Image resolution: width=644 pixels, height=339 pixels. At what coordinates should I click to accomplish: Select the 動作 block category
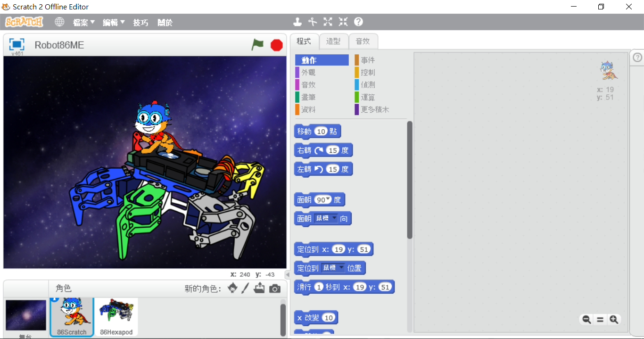pyautogui.click(x=322, y=60)
